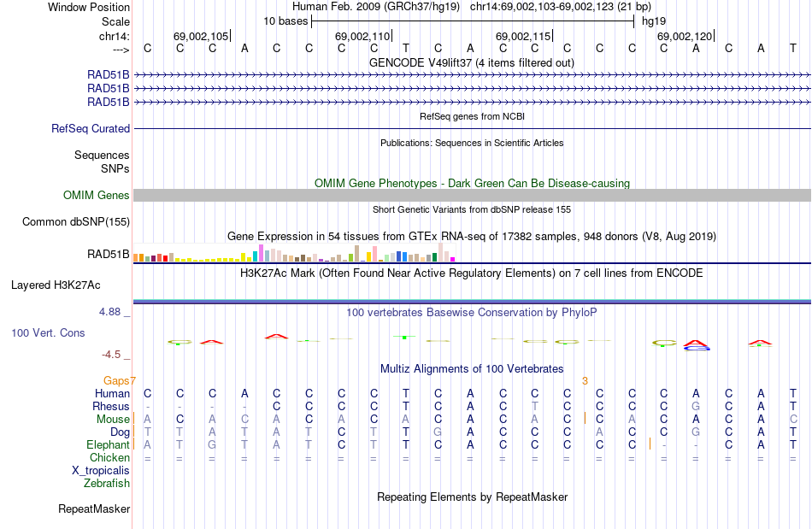The height and width of the screenshot is (529, 812).
Task: Click coordinate label 69,002,120
Action: [x=685, y=36]
